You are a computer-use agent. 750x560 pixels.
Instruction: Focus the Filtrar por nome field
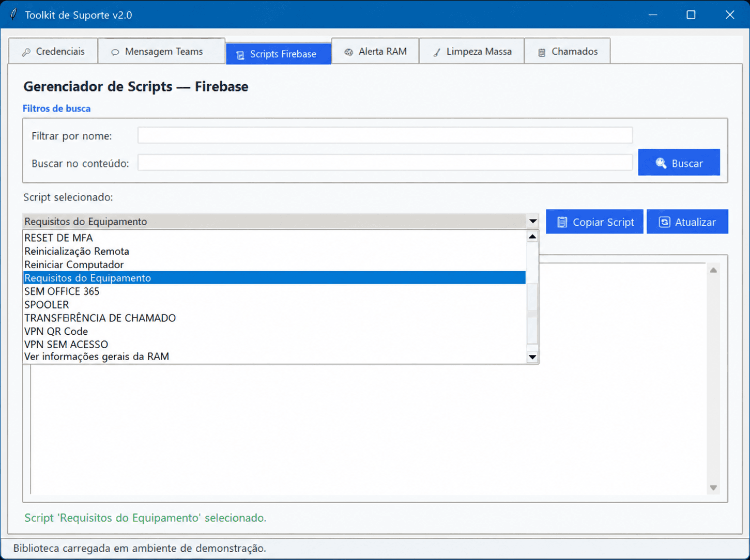(385, 135)
